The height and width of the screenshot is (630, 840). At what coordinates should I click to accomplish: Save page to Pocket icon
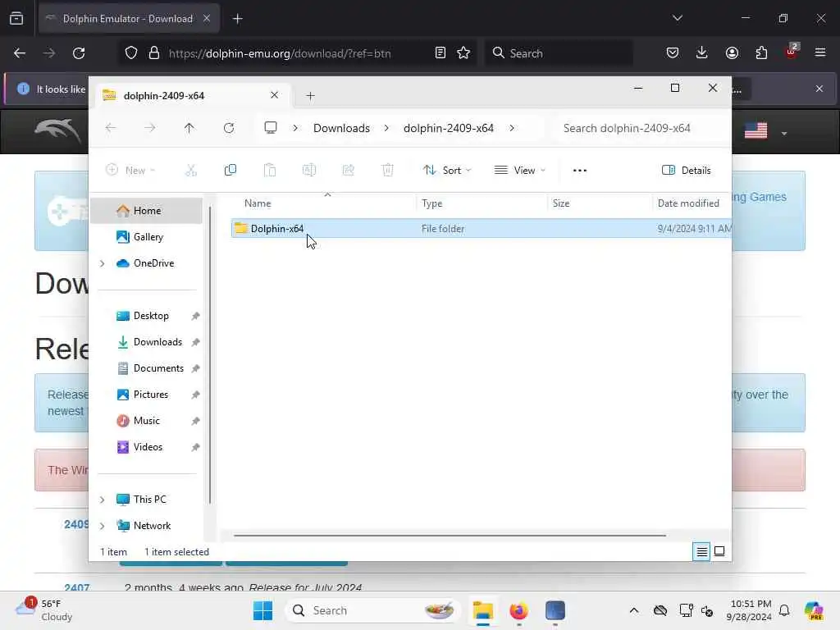673,52
